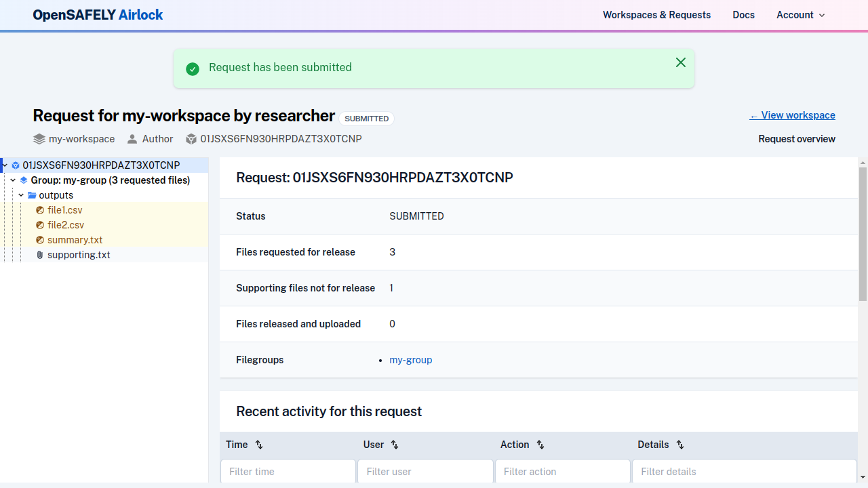Click the sort arrows beside Action
Image resolution: width=868 pixels, height=488 pixels.
(540, 445)
